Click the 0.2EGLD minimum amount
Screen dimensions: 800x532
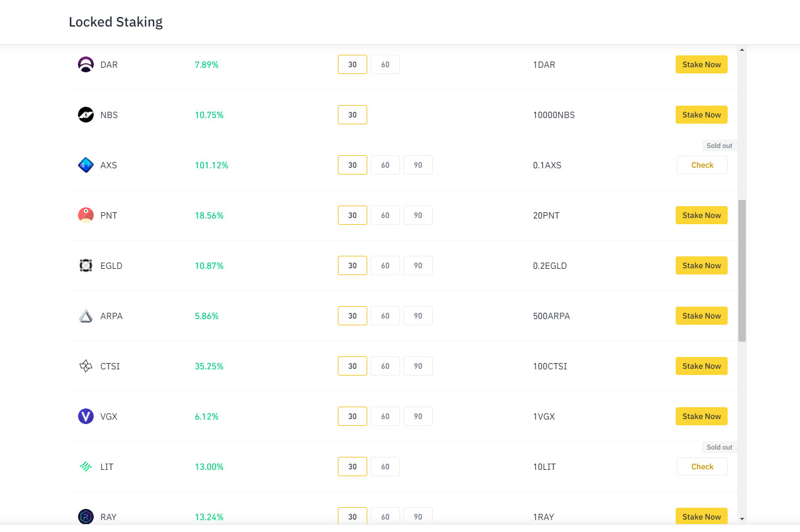point(550,265)
